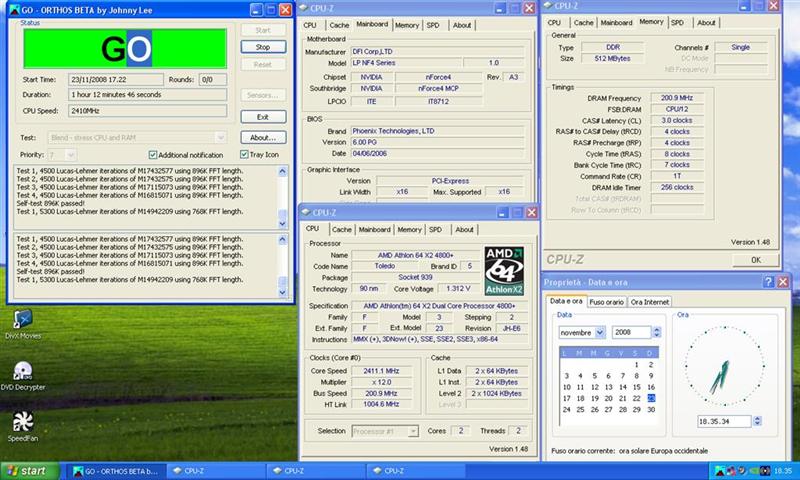Open the Test type dropdown (Blend - stress CPU and RAM)
The height and width of the screenshot is (480, 800).
coord(220,137)
